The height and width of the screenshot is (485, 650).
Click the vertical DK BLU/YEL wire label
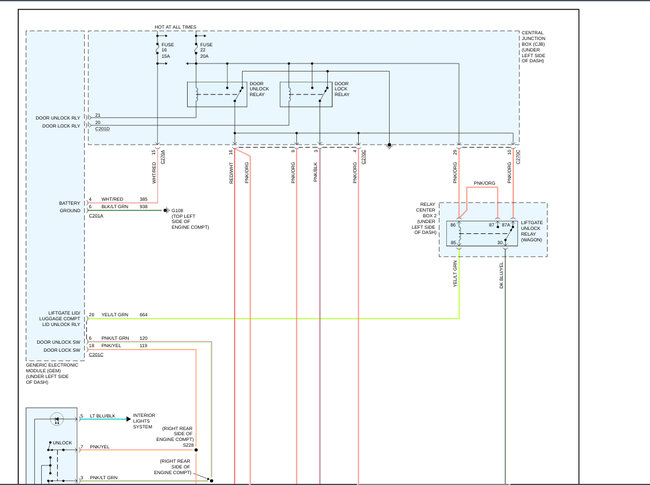point(501,276)
